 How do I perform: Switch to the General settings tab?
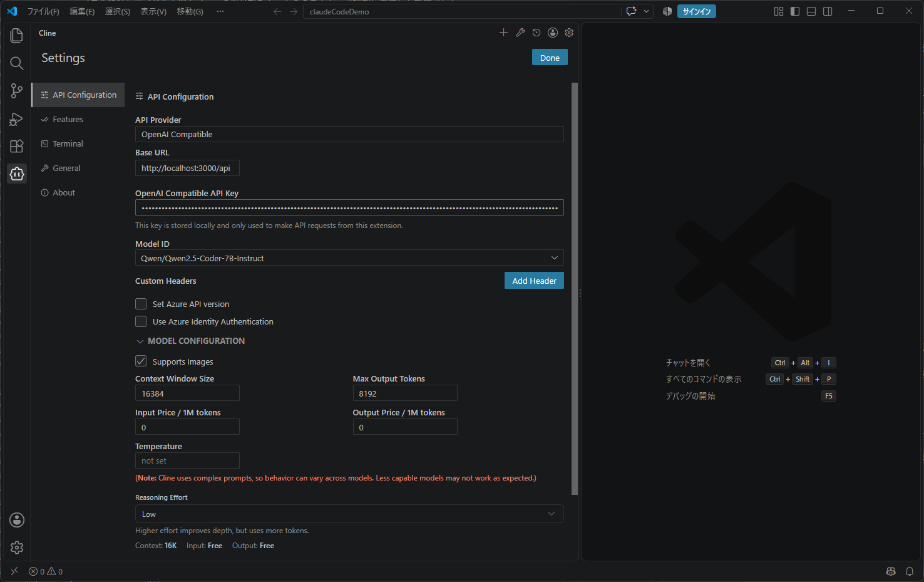78,168
